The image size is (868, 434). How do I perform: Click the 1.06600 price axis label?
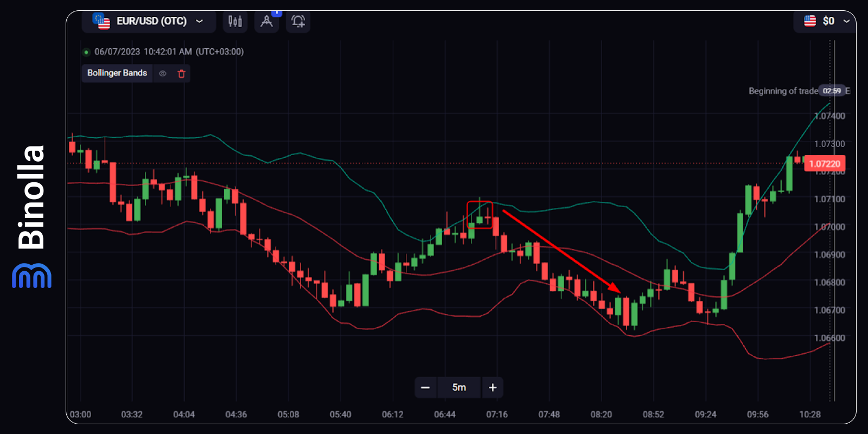829,338
